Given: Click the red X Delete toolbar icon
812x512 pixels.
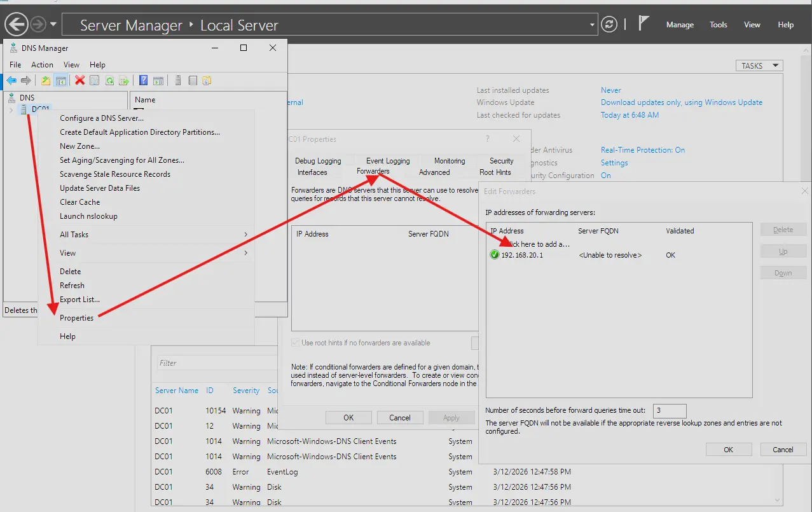Looking at the screenshot, I should pos(79,80).
